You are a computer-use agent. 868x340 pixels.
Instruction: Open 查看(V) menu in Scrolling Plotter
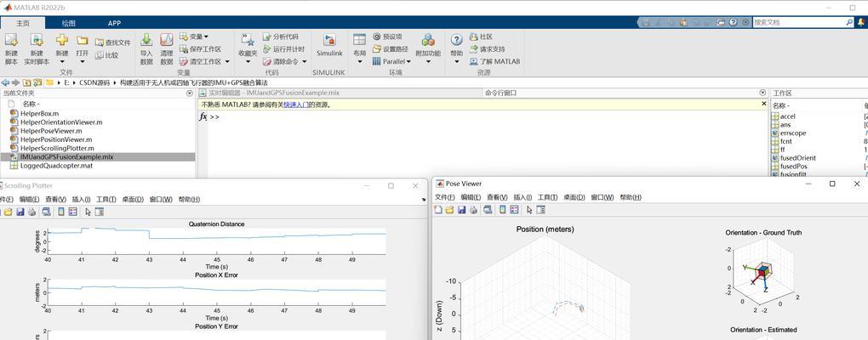tap(55, 200)
